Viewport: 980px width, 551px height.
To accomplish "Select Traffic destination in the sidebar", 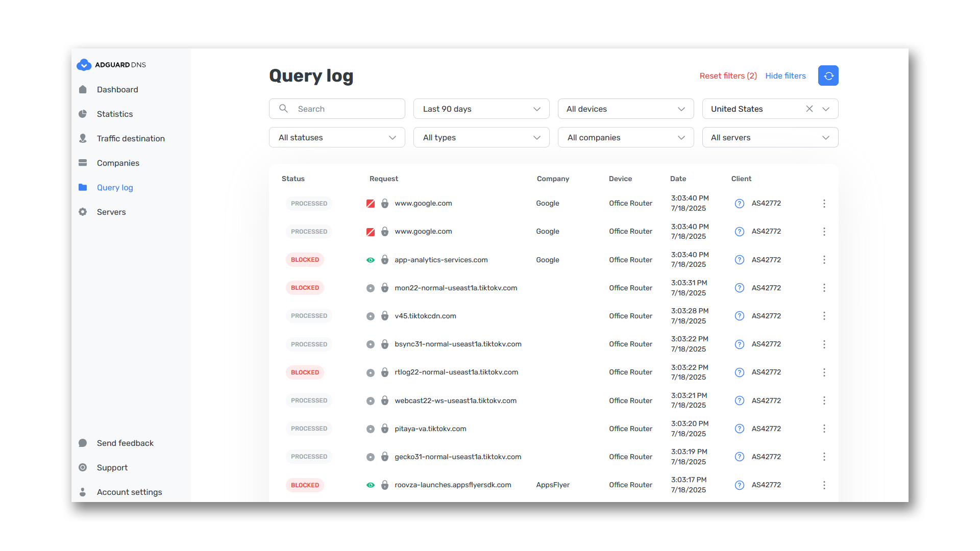I will pos(131,138).
